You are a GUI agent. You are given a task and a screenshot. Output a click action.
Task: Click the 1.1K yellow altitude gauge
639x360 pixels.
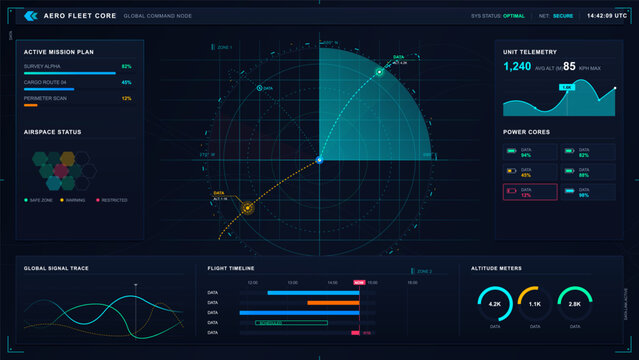pos(535,304)
